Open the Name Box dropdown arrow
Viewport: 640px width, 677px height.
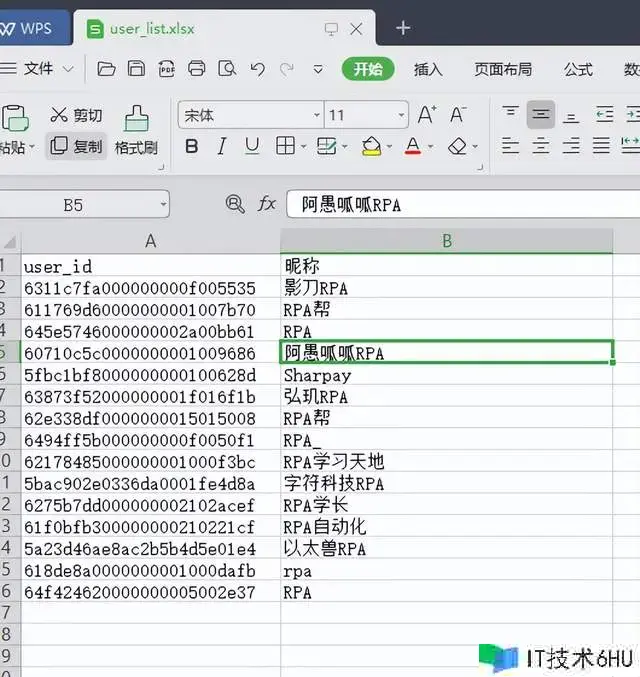163,205
